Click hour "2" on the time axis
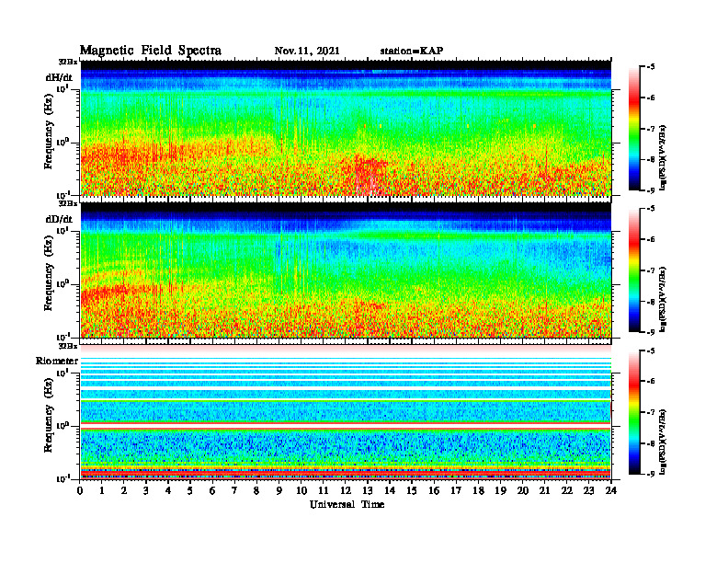The width and height of the screenshot is (728, 563). click(124, 490)
